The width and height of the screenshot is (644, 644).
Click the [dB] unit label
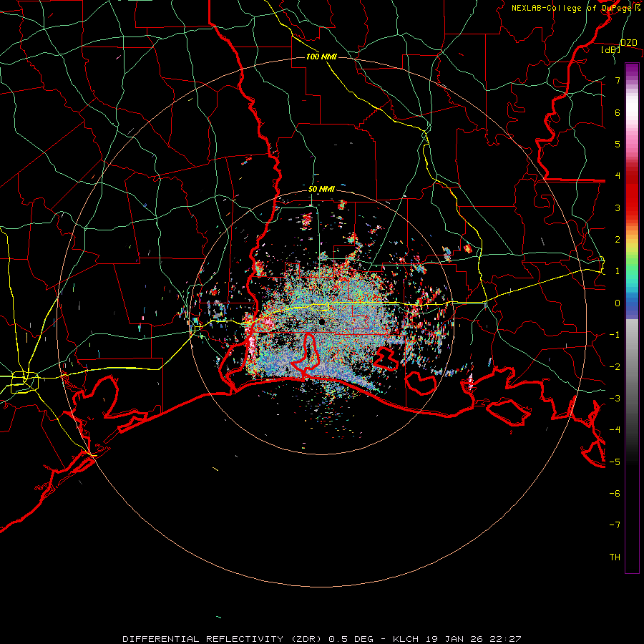[x=611, y=49]
